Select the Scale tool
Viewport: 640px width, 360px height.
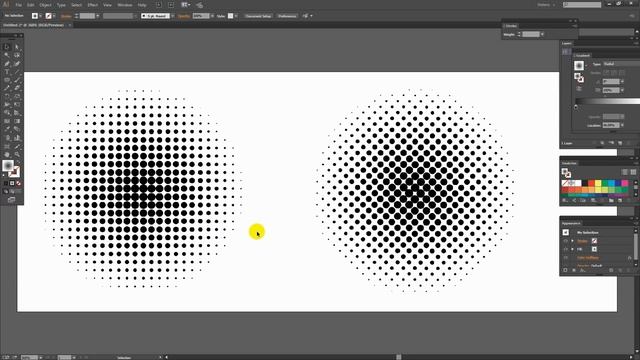[17, 97]
